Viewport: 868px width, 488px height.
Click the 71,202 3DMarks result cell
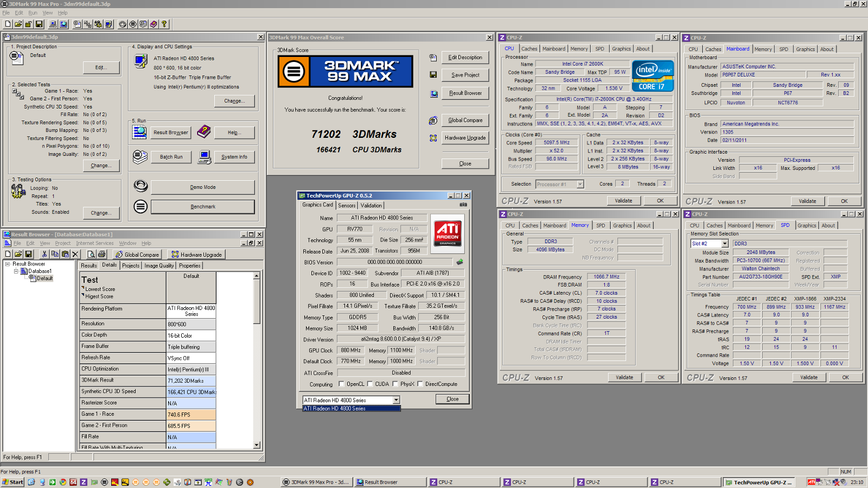point(191,381)
